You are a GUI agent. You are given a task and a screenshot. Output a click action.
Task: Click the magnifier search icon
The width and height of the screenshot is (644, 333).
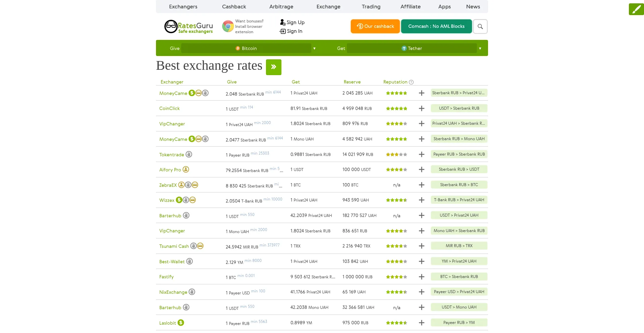480,26
